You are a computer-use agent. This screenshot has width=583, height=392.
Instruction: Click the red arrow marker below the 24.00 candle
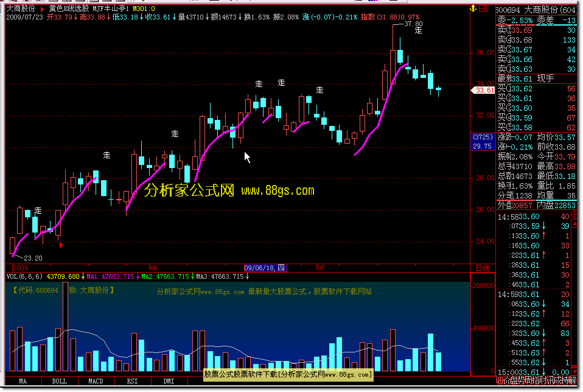61,244
